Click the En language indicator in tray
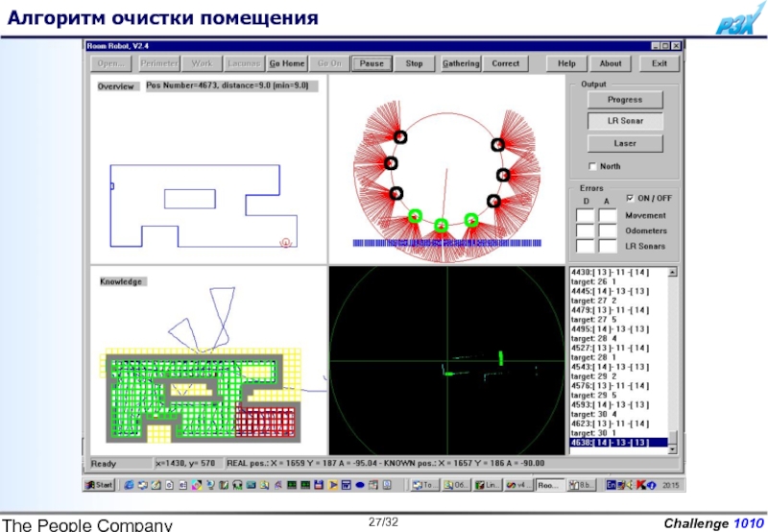The height and width of the screenshot is (532, 768). pos(612,485)
